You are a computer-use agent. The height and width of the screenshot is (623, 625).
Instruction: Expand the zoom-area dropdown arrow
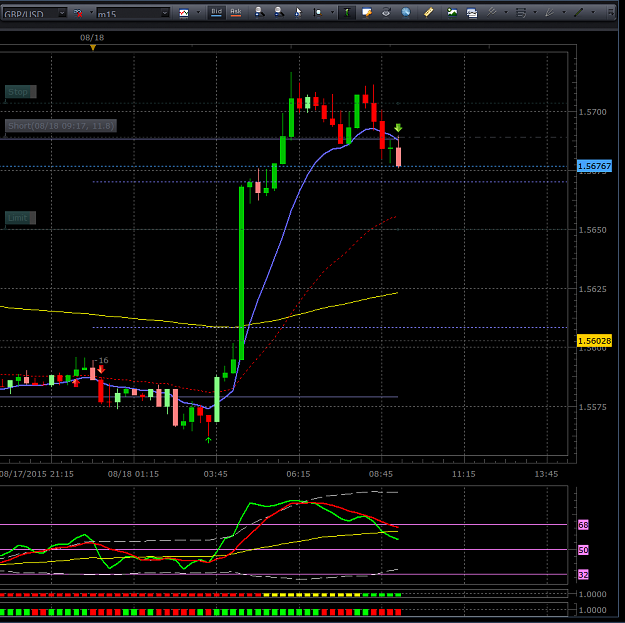(332, 13)
